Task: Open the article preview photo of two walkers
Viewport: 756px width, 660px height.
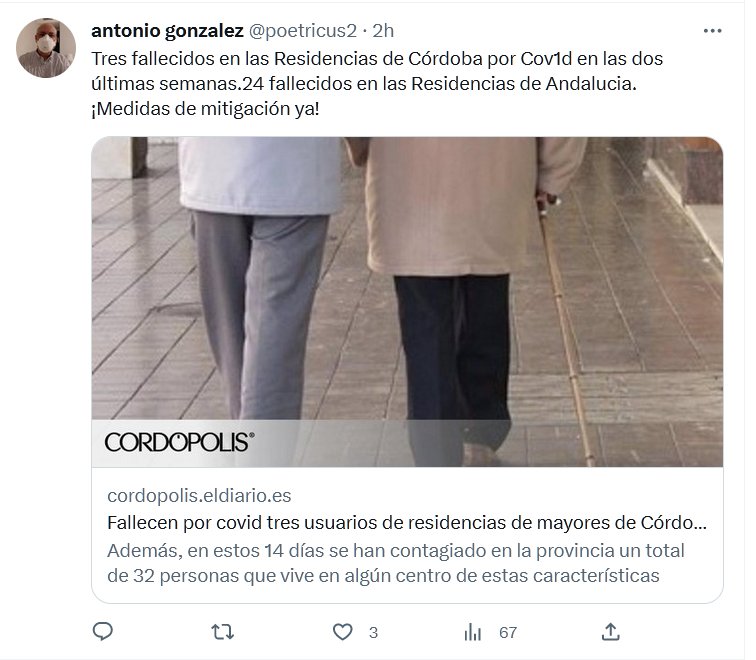Action: pos(407,302)
